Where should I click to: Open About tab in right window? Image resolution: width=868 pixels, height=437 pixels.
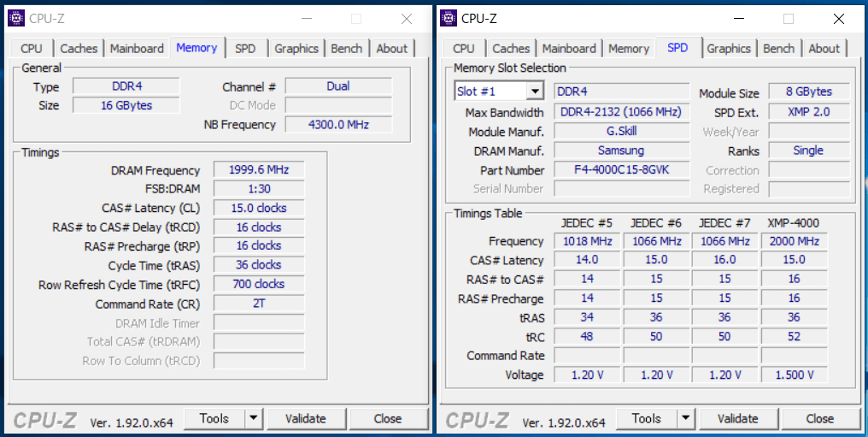point(824,49)
